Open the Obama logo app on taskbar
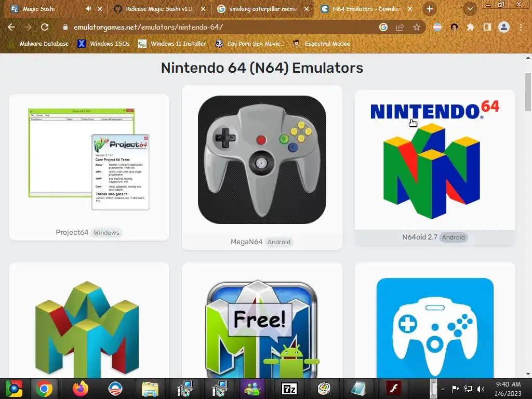 (x=115, y=389)
